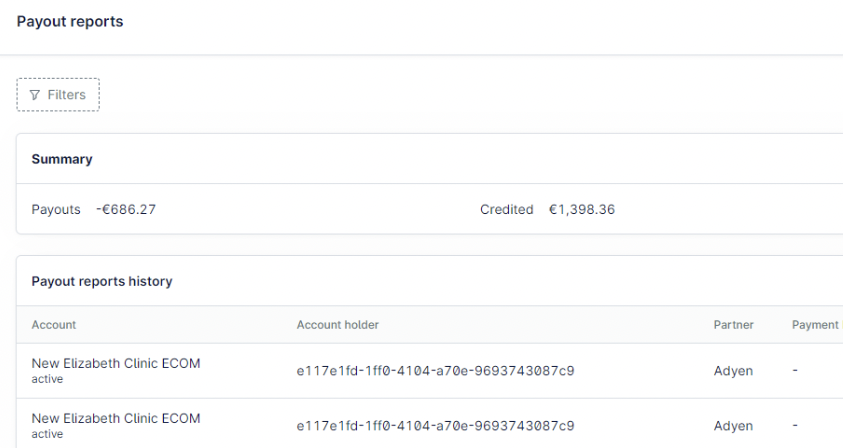Click the second row account holder ID
This screenshot has width=843, height=448.
tap(435, 426)
